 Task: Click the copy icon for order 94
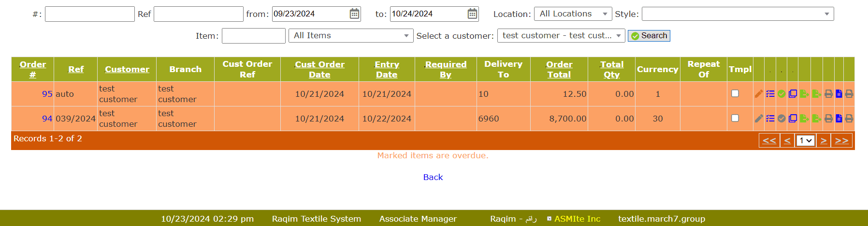tap(793, 119)
